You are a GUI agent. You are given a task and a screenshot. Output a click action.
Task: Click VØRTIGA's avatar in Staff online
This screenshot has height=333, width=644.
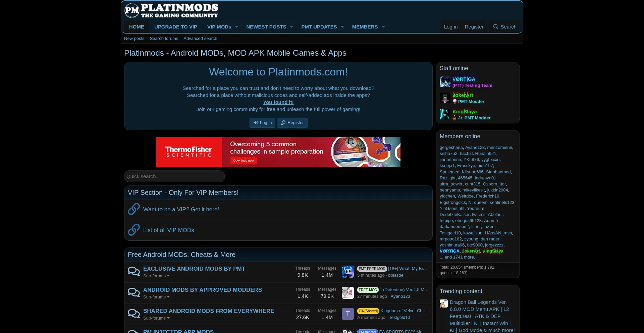point(445,82)
